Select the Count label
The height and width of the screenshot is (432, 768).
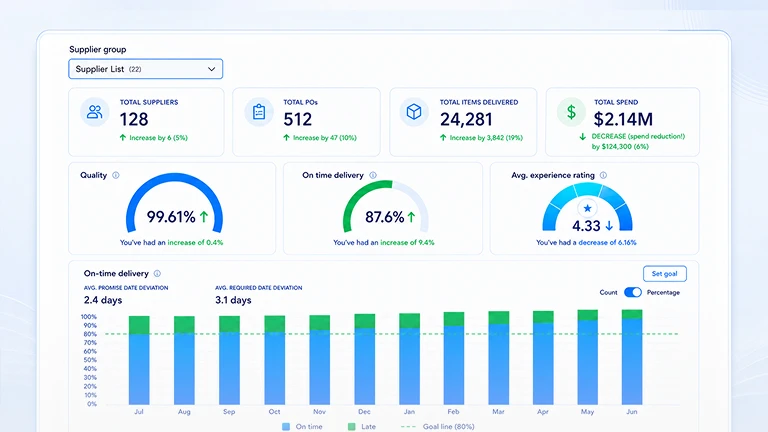click(608, 292)
